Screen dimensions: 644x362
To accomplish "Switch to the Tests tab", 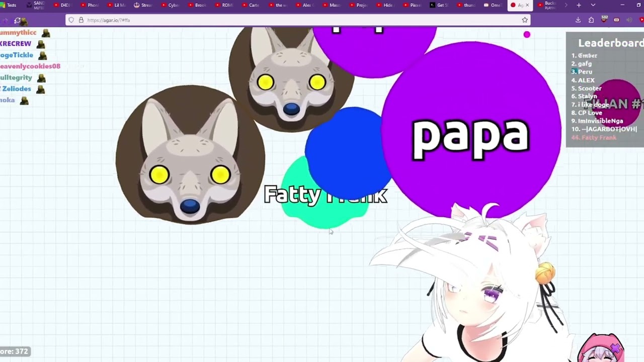I will (x=9, y=5).
